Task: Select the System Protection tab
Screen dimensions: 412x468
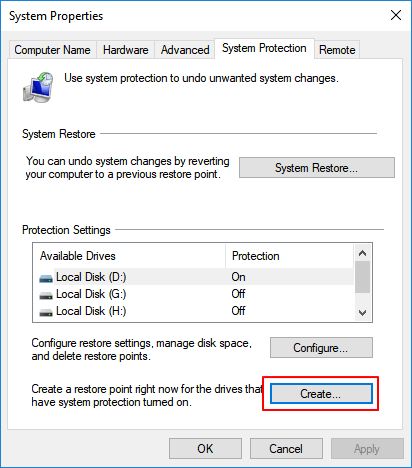Action: click(x=264, y=48)
